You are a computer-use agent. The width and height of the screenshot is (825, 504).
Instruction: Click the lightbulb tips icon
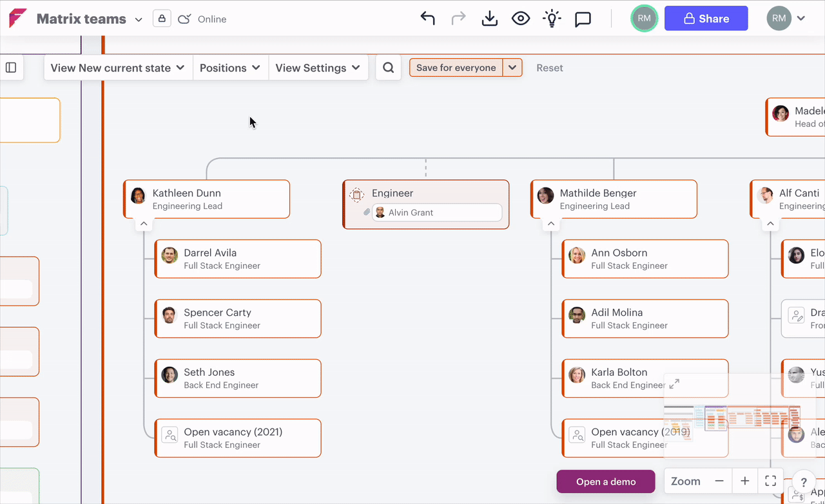[552, 19]
